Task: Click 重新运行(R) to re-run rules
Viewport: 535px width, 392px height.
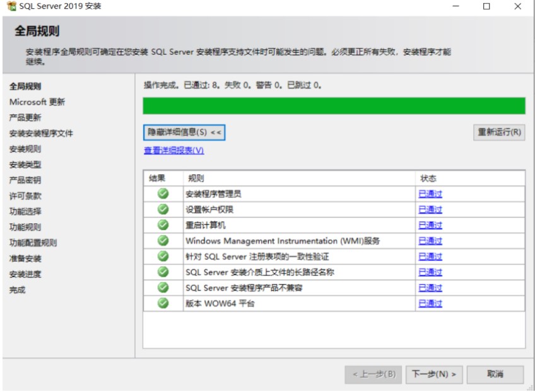Action: click(499, 132)
